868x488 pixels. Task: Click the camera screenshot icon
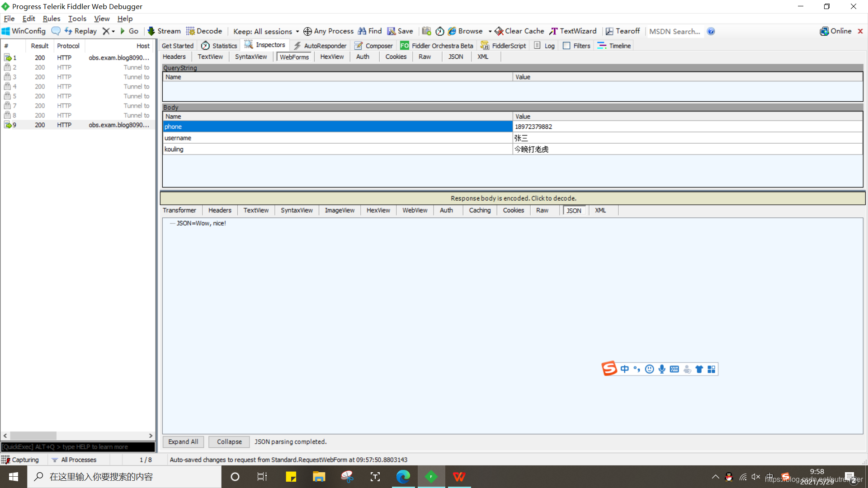tap(426, 31)
